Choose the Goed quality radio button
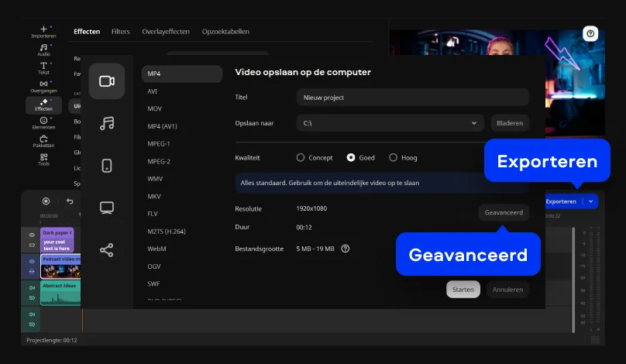 pyautogui.click(x=351, y=157)
